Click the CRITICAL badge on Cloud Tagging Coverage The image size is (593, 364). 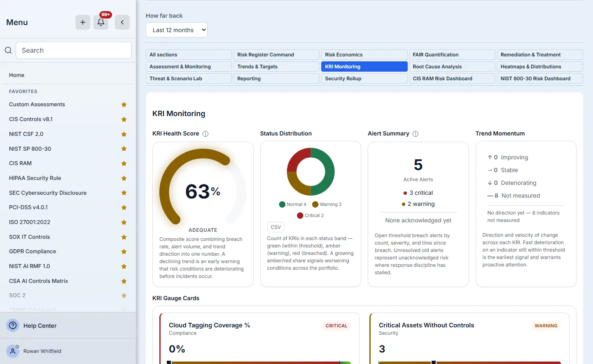[336, 326]
